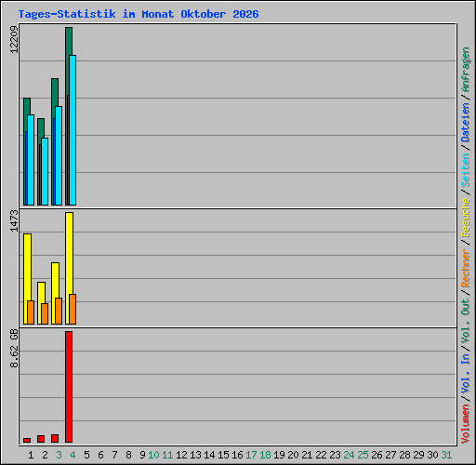Click green day label '25' on x-axis

pos(363,455)
